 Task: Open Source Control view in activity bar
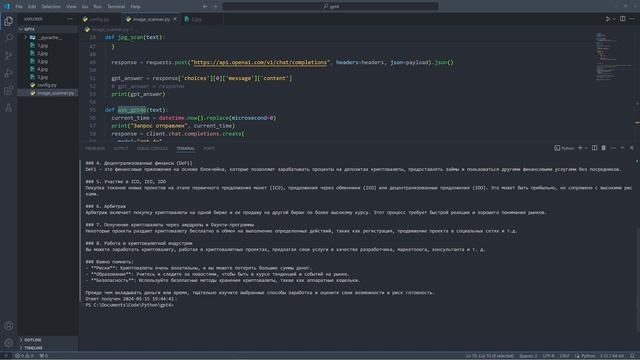pos(9,56)
